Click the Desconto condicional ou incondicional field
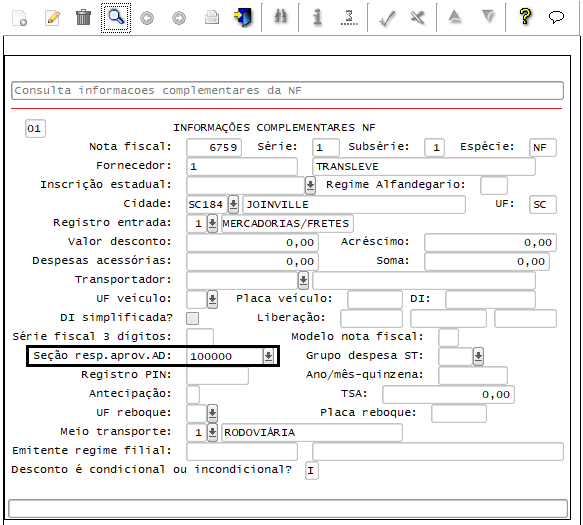 tap(312, 470)
